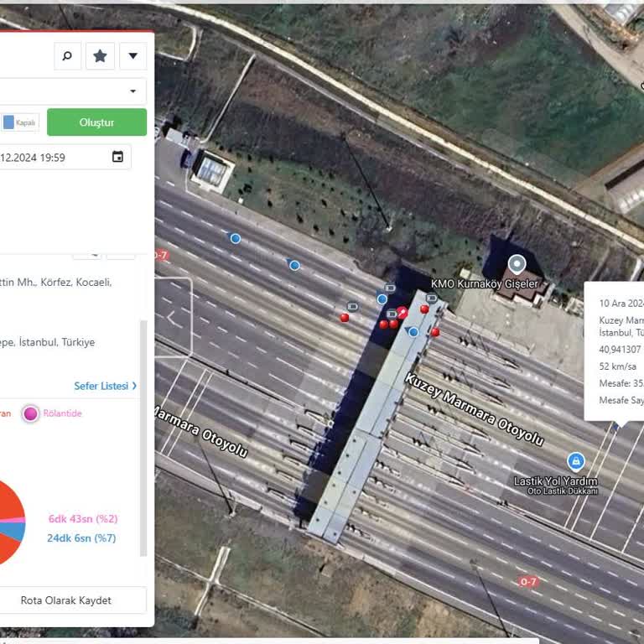Click the Mesafe: 35 line in the popup
Viewport: 644px width, 644px height.
(x=621, y=383)
